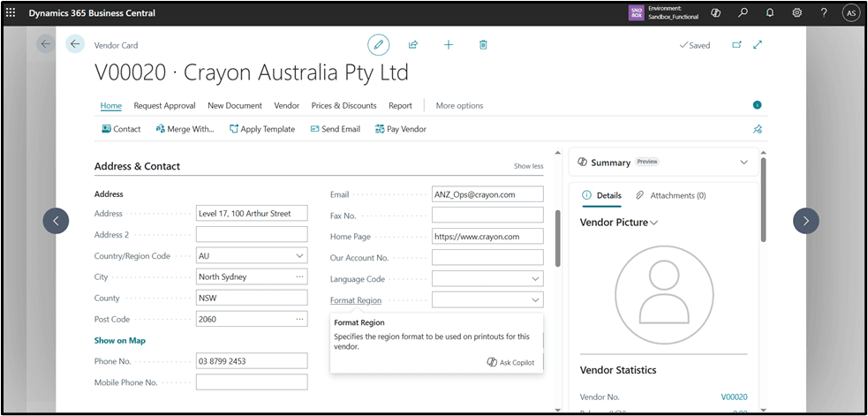Click the pencil edit icon
The height and width of the screenshot is (416, 868).
378,44
